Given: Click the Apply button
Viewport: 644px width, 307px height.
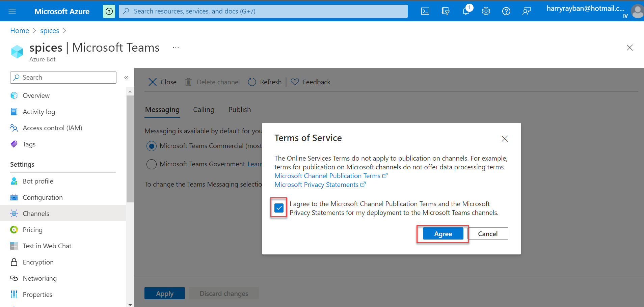Looking at the screenshot, I should pos(165,294).
